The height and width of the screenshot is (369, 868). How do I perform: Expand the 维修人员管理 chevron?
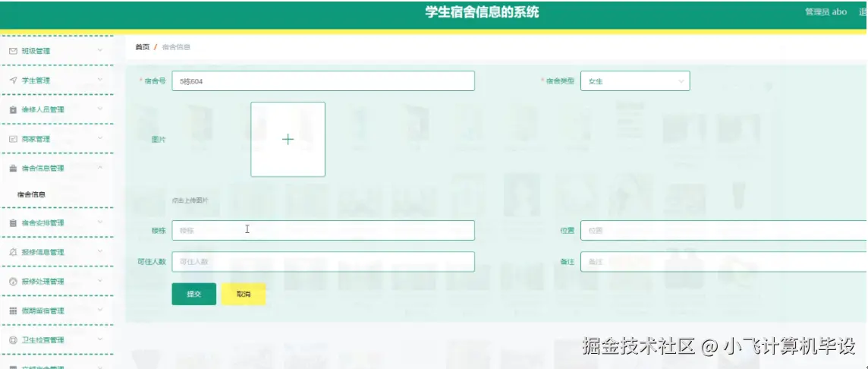coord(100,109)
